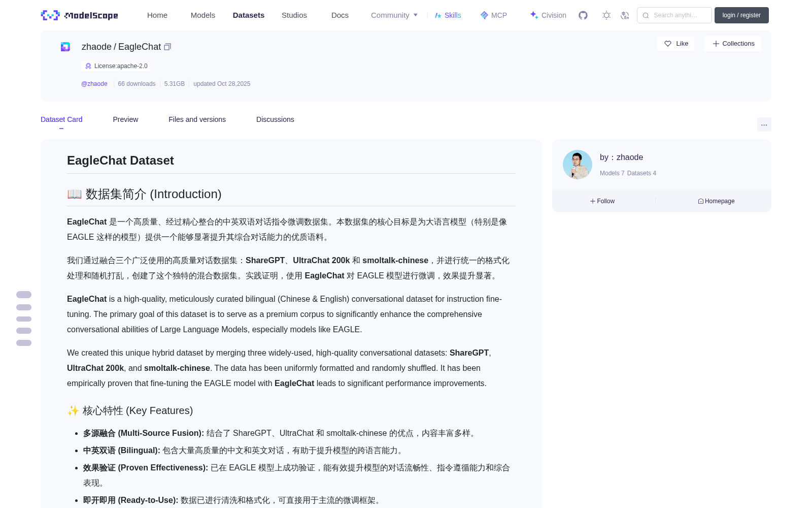Click the search magnifier icon
Image resolution: width=812 pixels, height=508 pixels.
[x=646, y=15]
